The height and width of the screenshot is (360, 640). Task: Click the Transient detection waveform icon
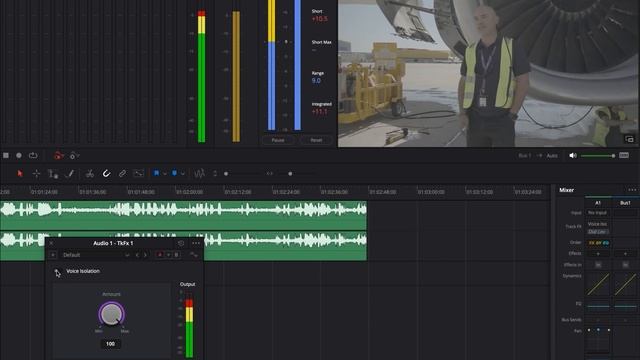199,173
